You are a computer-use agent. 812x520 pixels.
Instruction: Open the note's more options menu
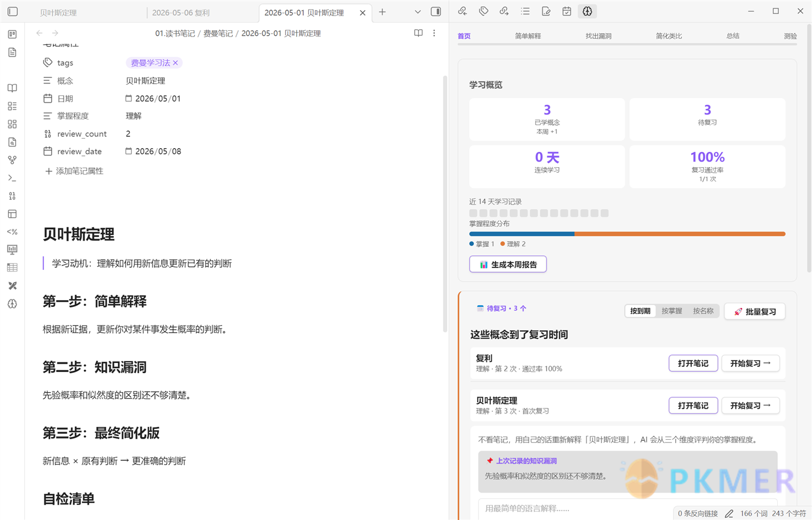(x=434, y=33)
